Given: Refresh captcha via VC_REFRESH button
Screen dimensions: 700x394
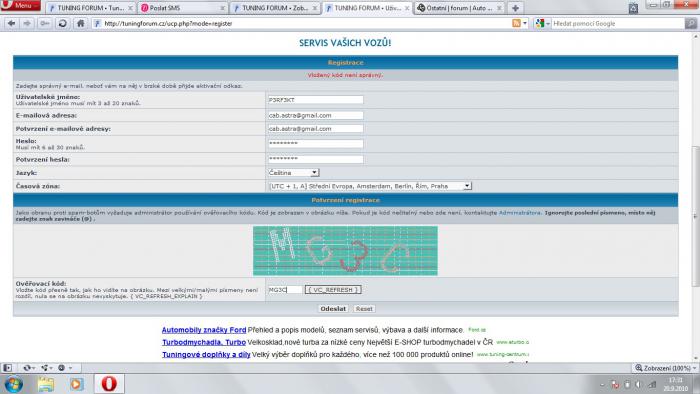Looking at the screenshot, I should click(333, 290).
